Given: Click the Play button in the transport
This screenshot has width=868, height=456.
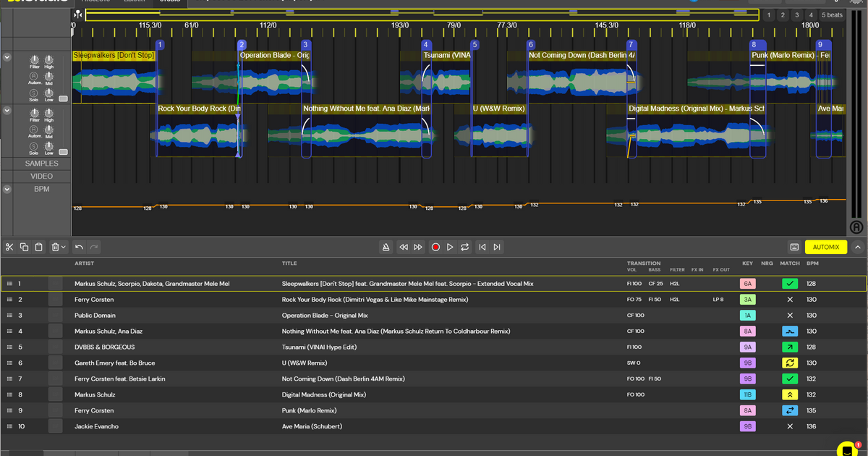Looking at the screenshot, I should pyautogui.click(x=448, y=247).
